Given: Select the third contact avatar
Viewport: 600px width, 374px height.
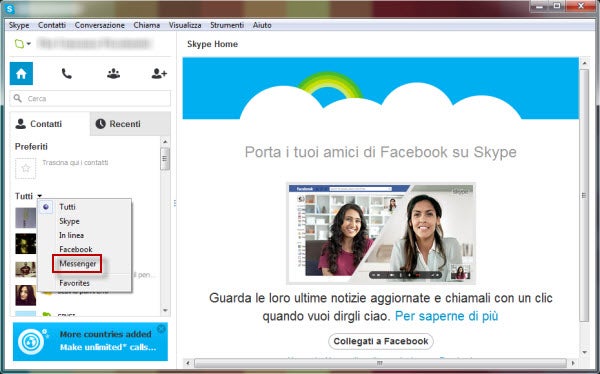Looking at the screenshot, I should (x=26, y=269).
